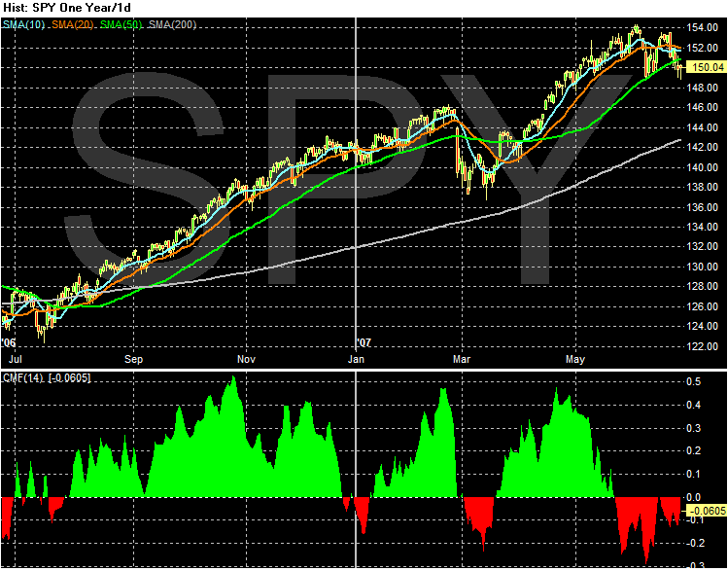Click the 148.00 price axis label

pyautogui.click(x=705, y=88)
